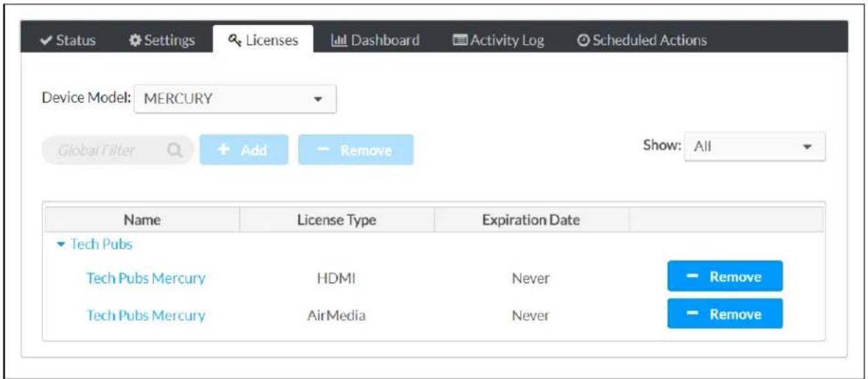Select the Licenses tab
The height and width of the screenshot is (379, 868).
point(263,40)
